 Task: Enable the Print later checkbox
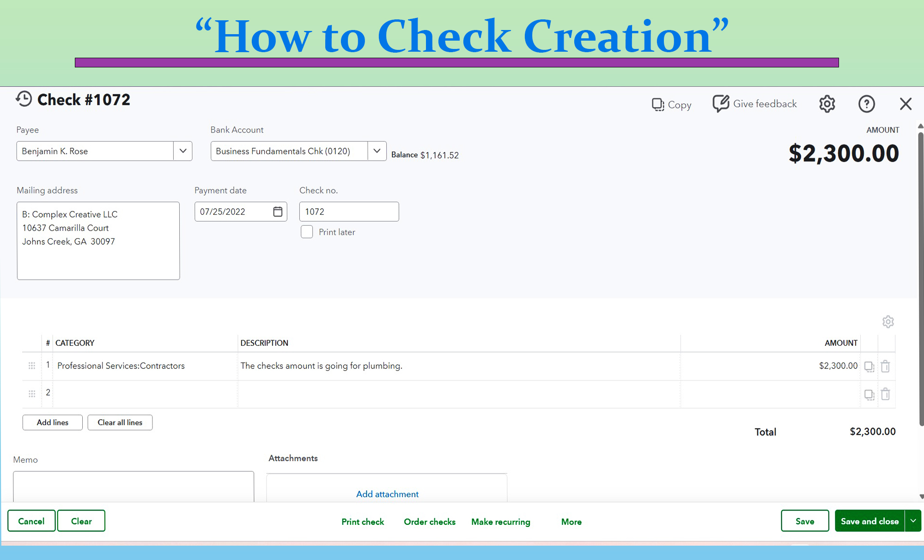click(307, 232)
